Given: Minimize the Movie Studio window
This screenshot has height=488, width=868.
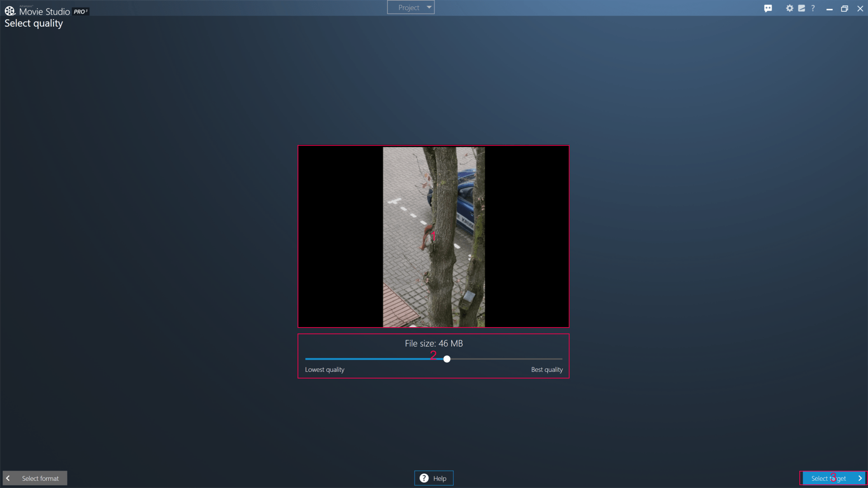Looking at the screenshot, I should click(x=829, y=8).
